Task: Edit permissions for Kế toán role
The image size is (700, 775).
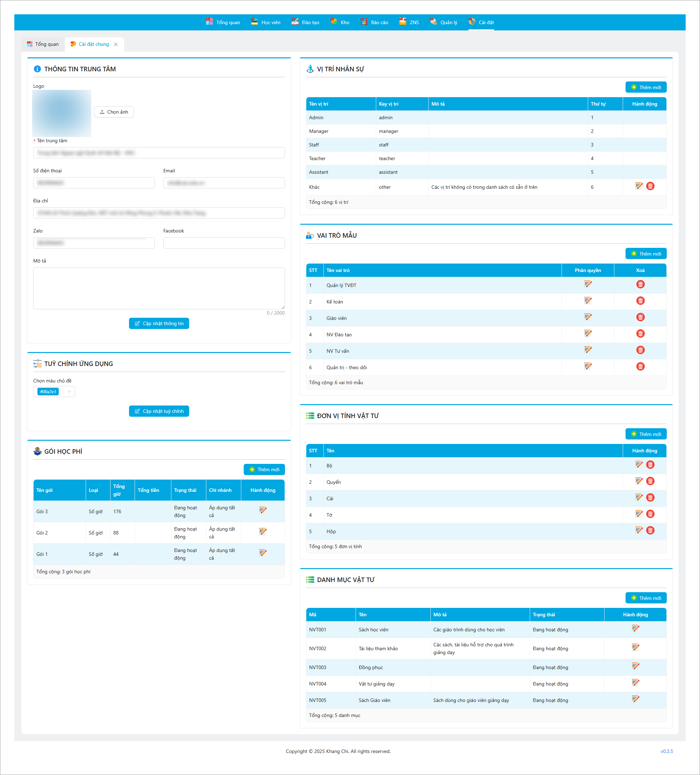Action: click(x=588, y=301)
